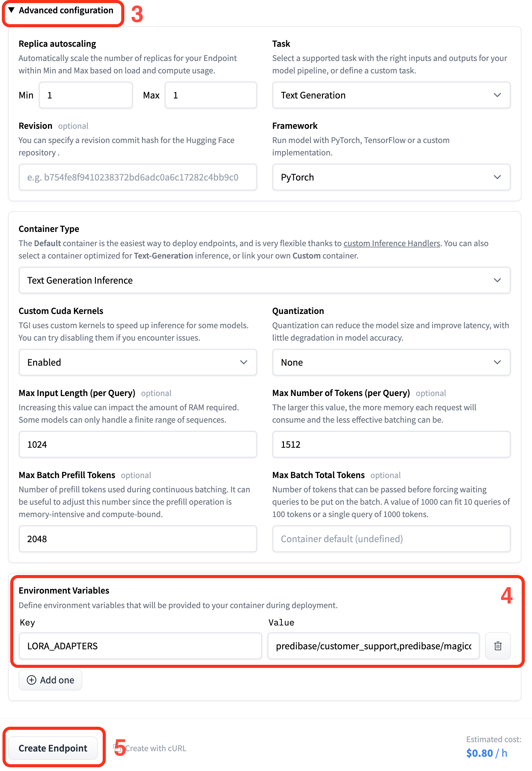Open the Quantization dropdown set to None
The image size is (532, 771).
(x=391, y=362)
